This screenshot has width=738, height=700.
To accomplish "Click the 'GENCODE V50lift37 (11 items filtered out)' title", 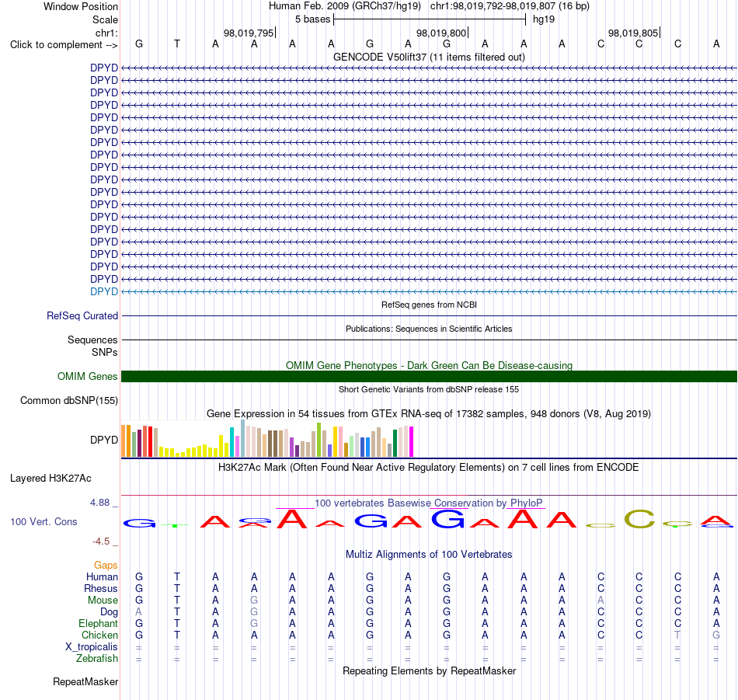I will (x=429, y=57).
